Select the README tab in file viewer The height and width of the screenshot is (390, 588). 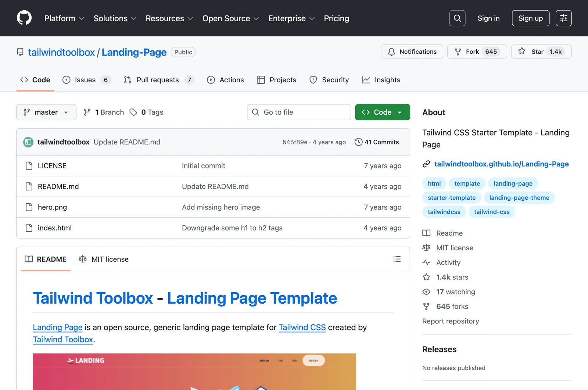(x=46, y=259)
